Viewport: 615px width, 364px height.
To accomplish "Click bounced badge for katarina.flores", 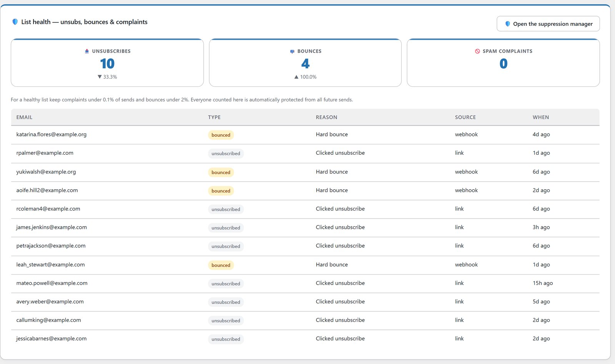I will click(x=221, y=135).
